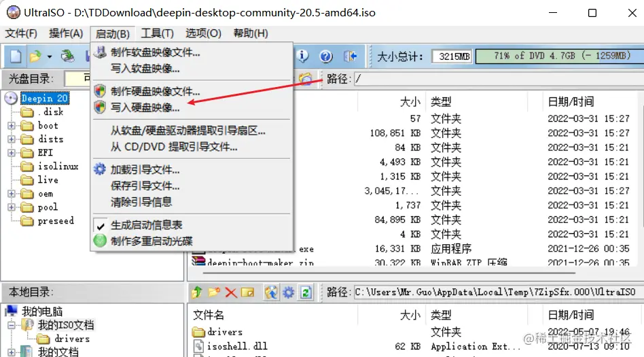
Task: Expand the oem folder tree node
Action: pos(12,193)
